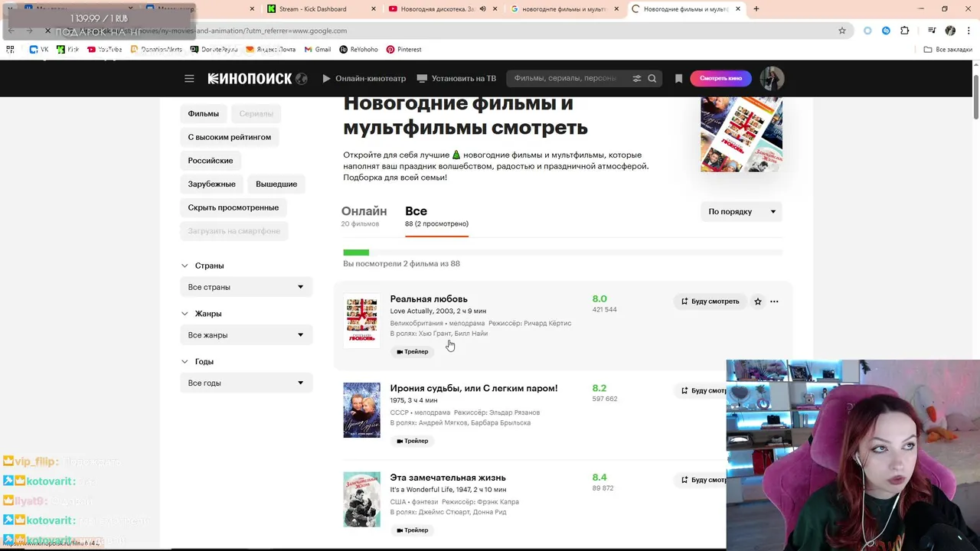Toggle С высоким рейтингом filter

[x=230, y=137]
